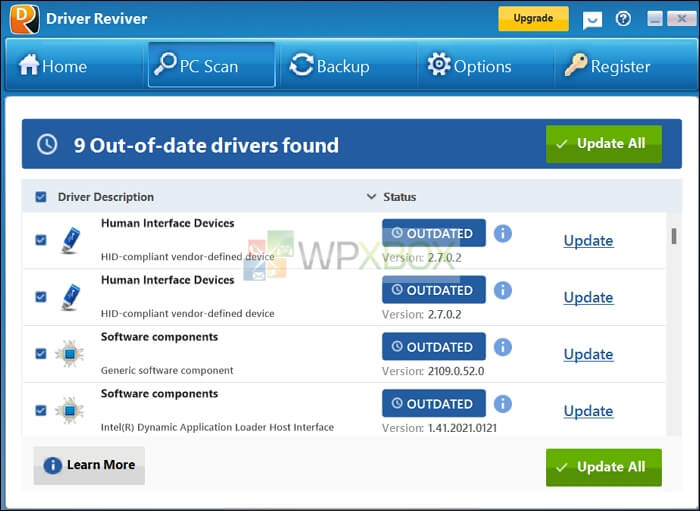This screenshot has width=700, height=511.
Task: Update the second Human Interface Devices driver
Action: 588,297
